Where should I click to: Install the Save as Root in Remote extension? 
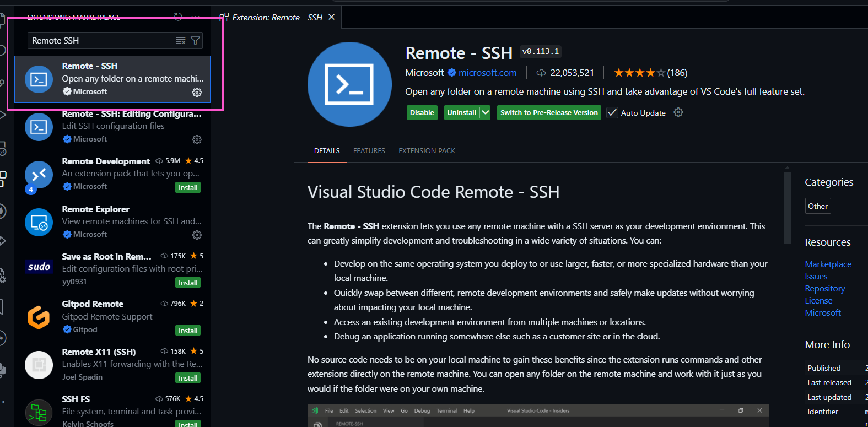pyautogui.click(x=188, y=283)
